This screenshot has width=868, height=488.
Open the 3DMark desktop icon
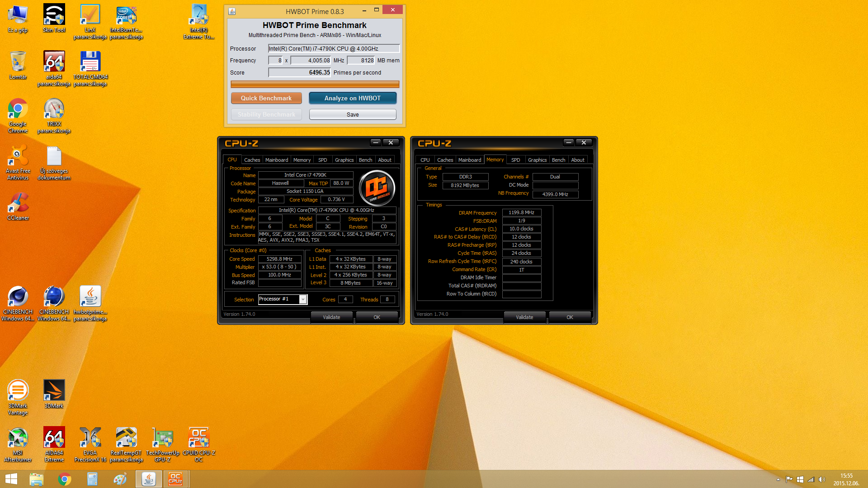[54, 394]
